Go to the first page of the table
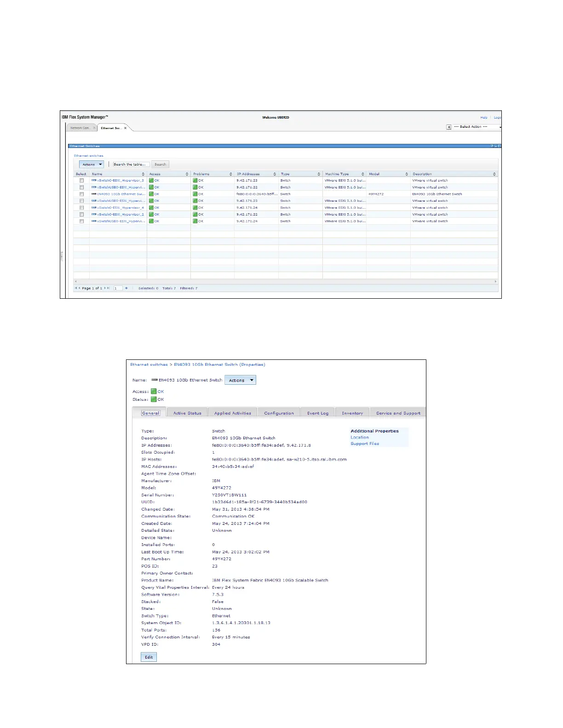Viewport: 563px width, 728px height. point(76,288)
